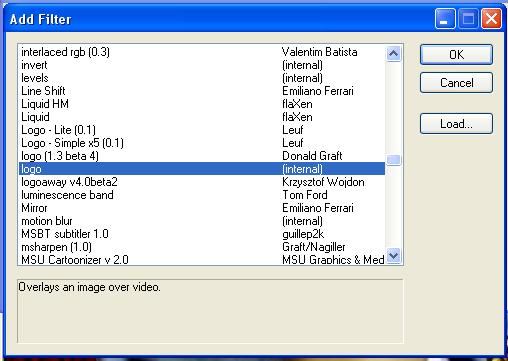Select the 'invert' filter row

202,65
